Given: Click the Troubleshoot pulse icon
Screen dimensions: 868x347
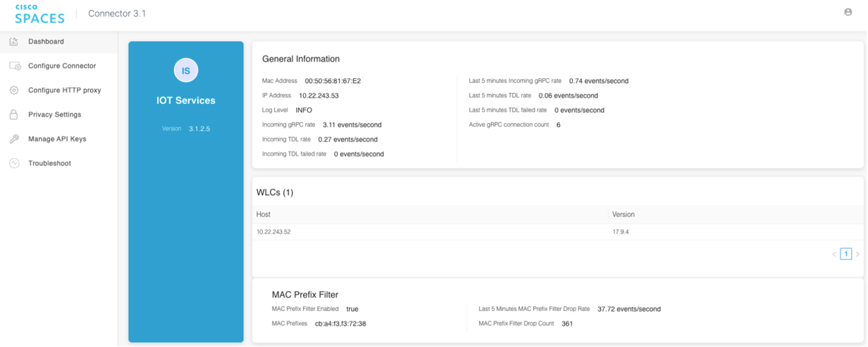Looking at the screenshot, I should click(x=14, y=163).
